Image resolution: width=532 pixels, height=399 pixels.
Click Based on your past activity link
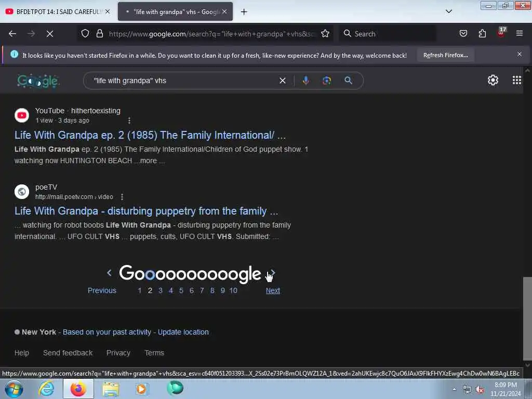(107, 332)
